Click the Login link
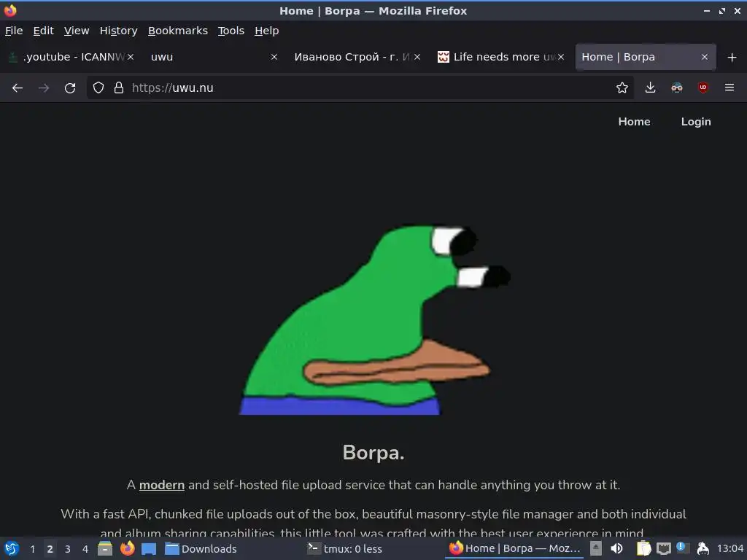 point(696,122)
